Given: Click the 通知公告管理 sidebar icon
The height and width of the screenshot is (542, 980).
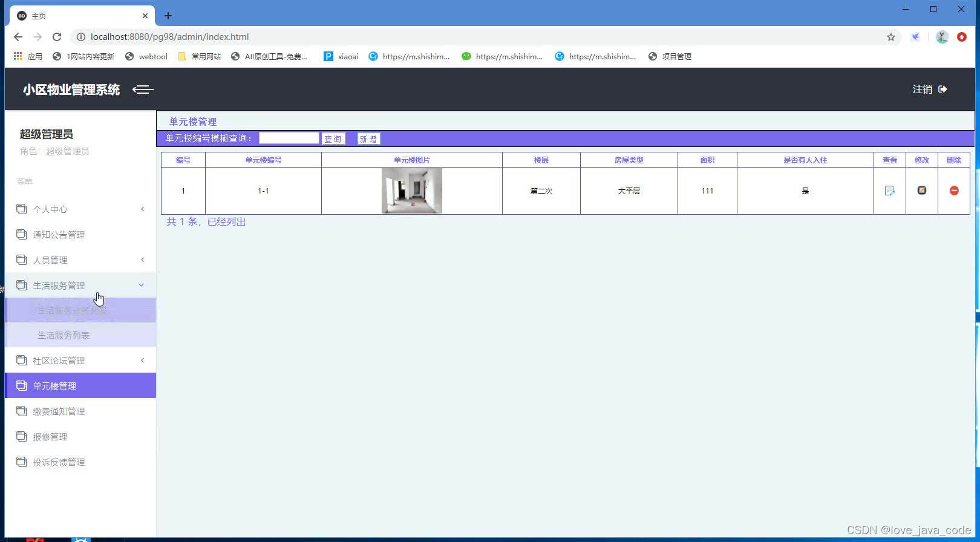Looking at the screenshot, I should (x=22, y=235).
